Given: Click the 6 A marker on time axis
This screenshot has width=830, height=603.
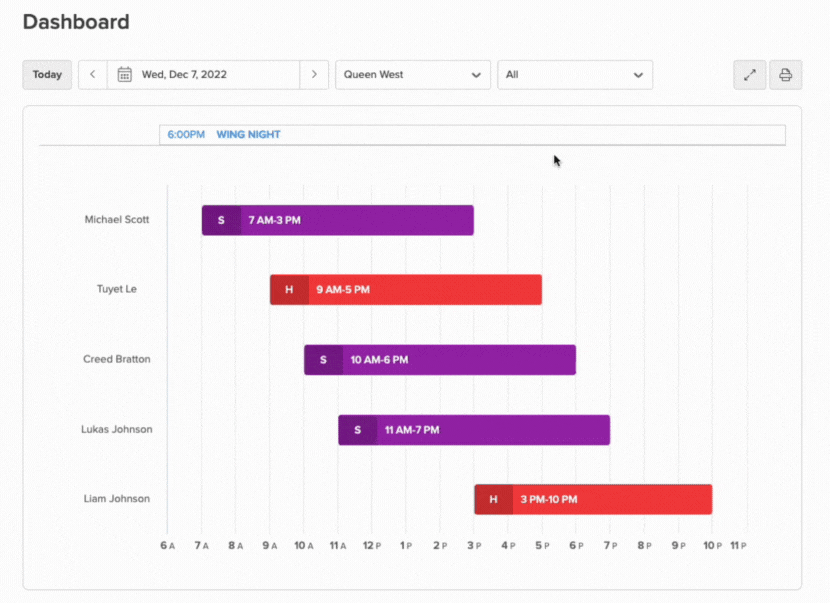Looking at the screenshot, I should [x=167, y=546].
